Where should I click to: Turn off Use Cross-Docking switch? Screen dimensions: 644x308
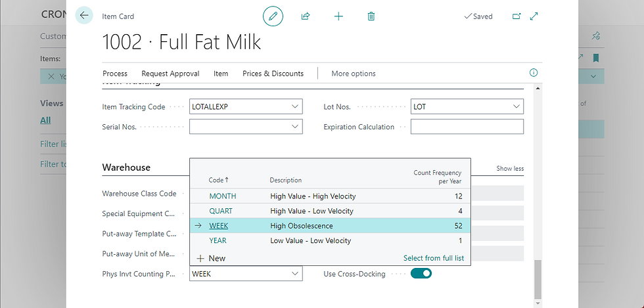pos(421,273)
